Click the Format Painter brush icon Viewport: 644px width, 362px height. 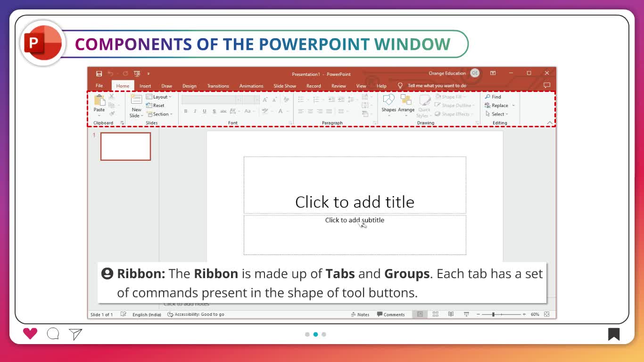pyautogui.click(x=112, y=114)
